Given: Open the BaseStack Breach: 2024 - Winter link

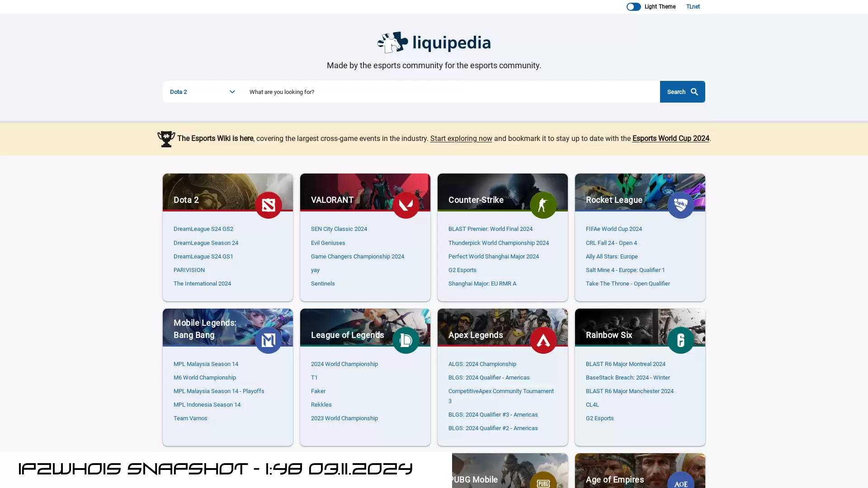Looking at the screenshot, I should (627, 378).
